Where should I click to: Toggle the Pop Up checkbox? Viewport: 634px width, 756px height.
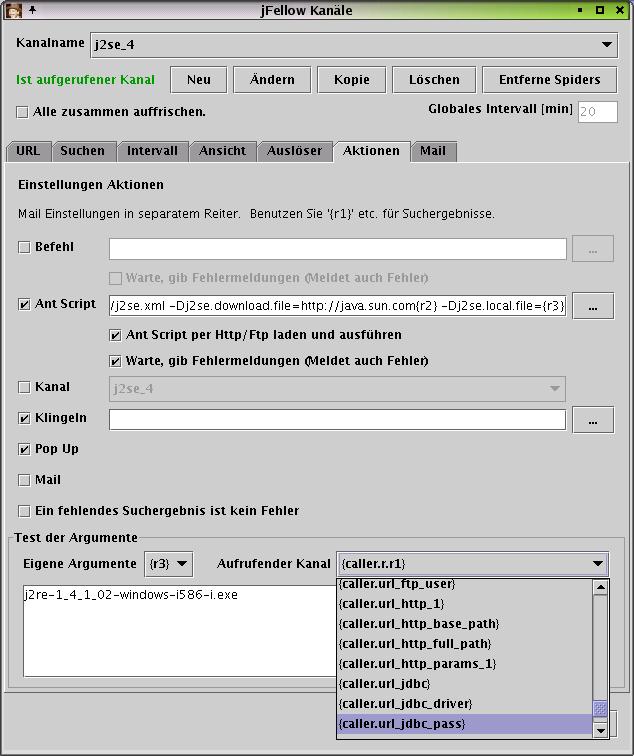pos(25,449)
